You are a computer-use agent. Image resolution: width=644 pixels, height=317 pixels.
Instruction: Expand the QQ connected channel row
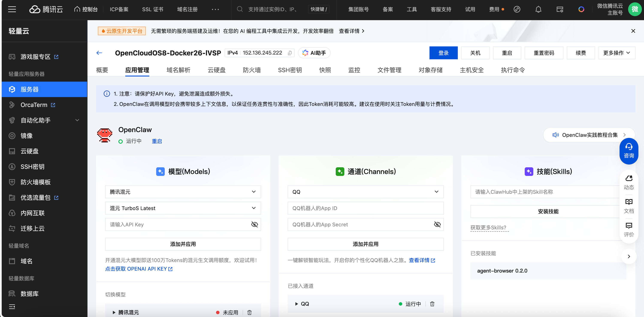click(x=296, y=304)
